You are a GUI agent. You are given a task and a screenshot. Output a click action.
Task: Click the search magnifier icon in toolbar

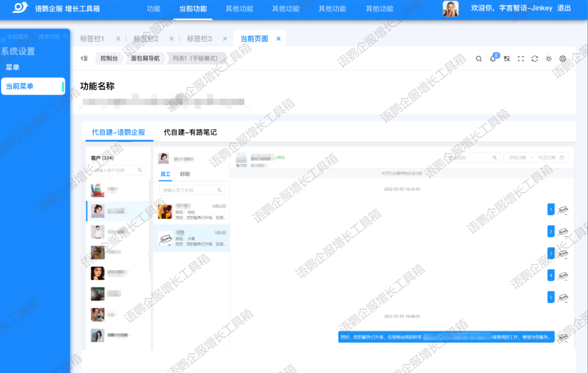[x=479, y=59]
